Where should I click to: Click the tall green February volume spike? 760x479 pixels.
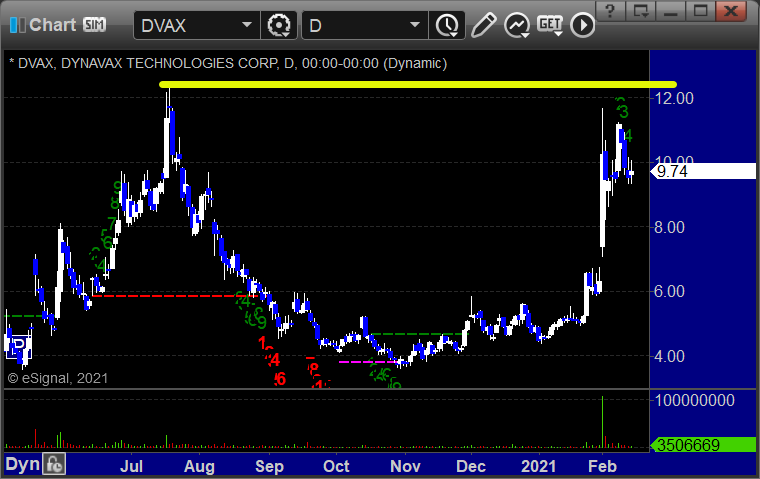coord(602,422)
